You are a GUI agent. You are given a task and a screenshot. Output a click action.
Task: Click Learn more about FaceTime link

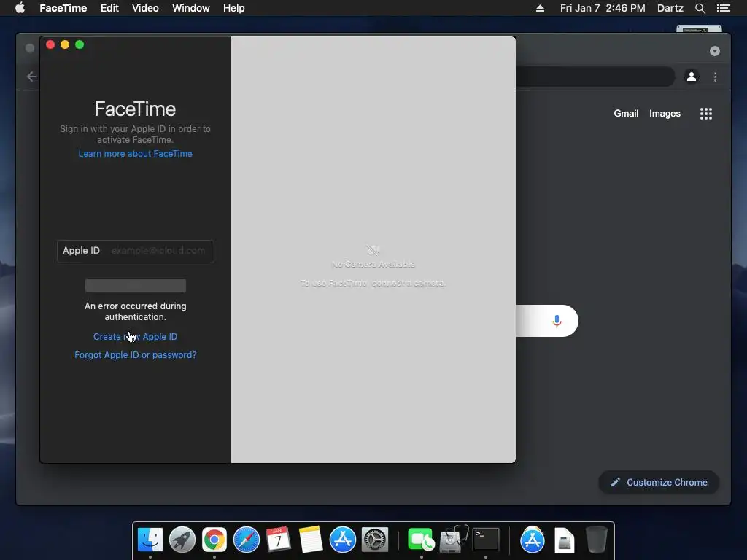(x=135, y=154)
